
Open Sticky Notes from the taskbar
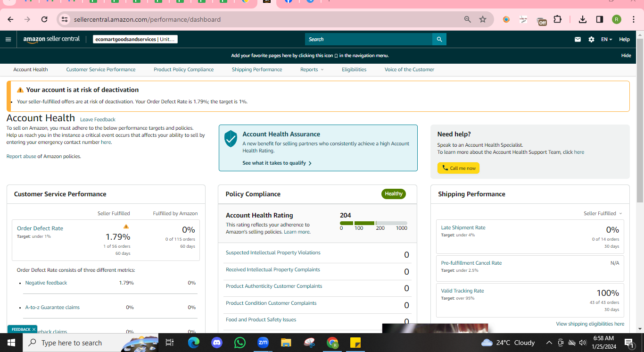pyautogui.click(x=355, y=343)
